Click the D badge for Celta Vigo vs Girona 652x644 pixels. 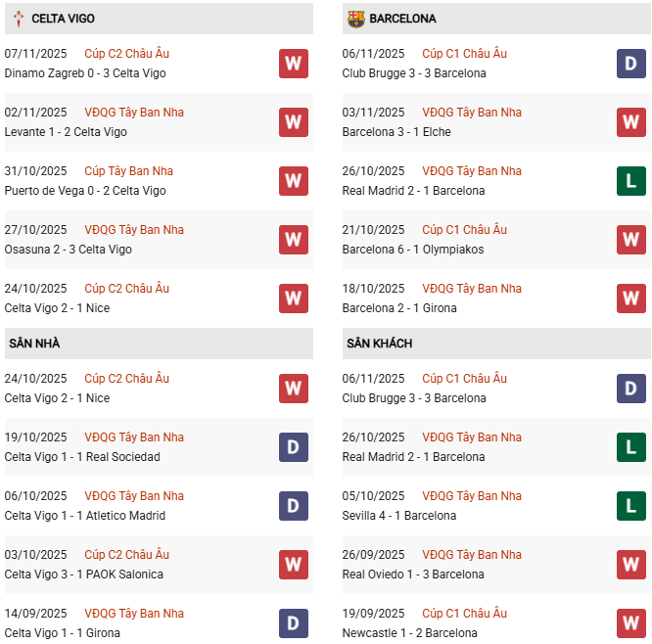tap(294, 623)
